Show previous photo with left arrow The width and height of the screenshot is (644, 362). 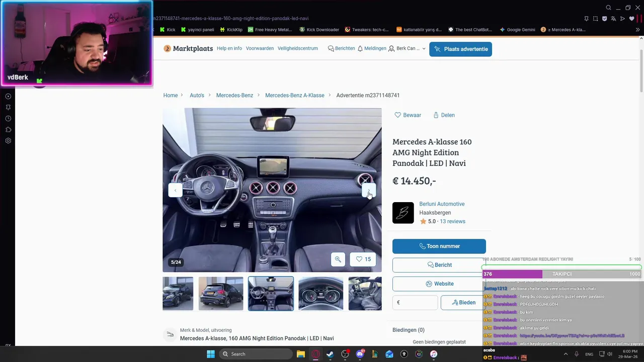[x=175, y=190]
